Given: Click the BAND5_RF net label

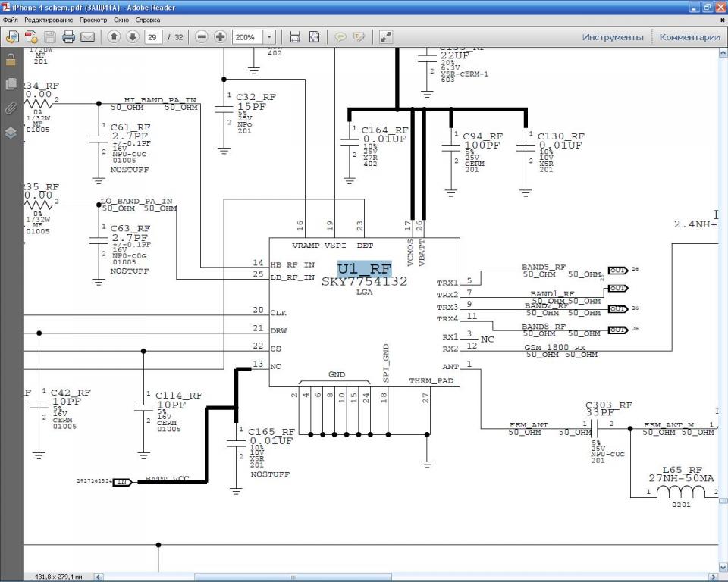Looking at the screenshot, I should point(544,268).
